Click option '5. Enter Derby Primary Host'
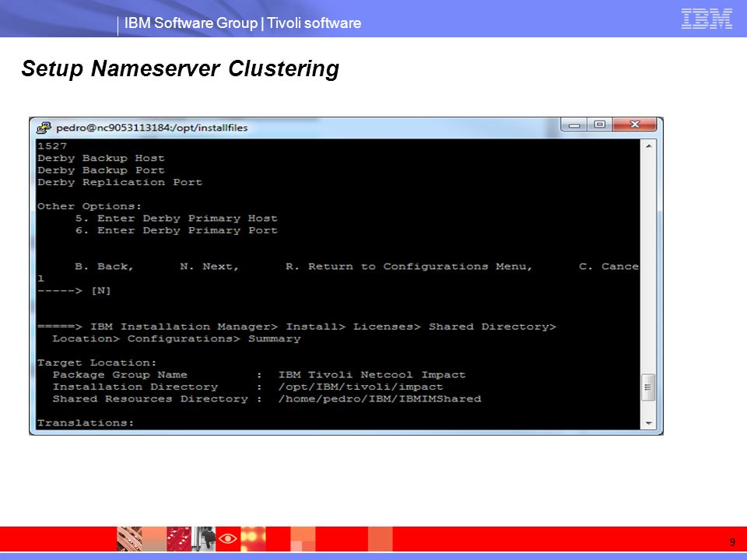 click(x=177, y=218)
